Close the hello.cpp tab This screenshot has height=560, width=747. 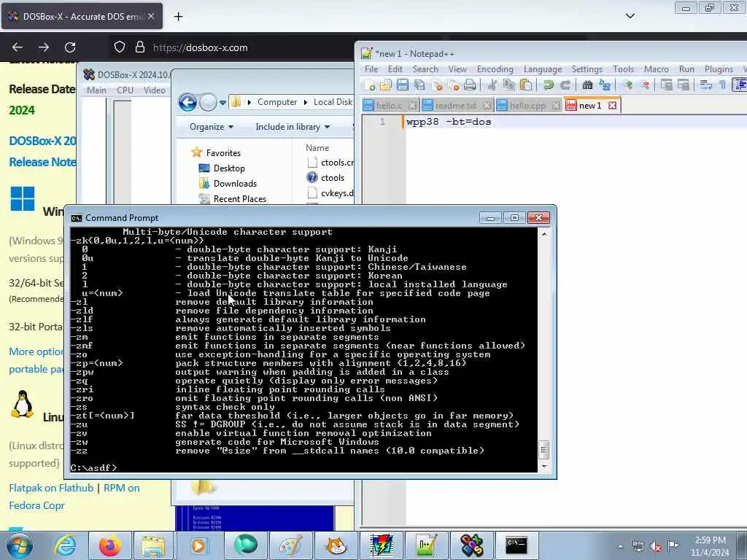[x=556, y=105]
